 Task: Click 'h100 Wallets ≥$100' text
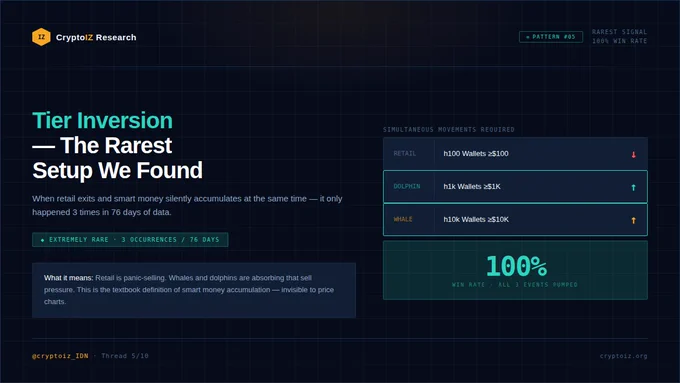coord(476,154)
